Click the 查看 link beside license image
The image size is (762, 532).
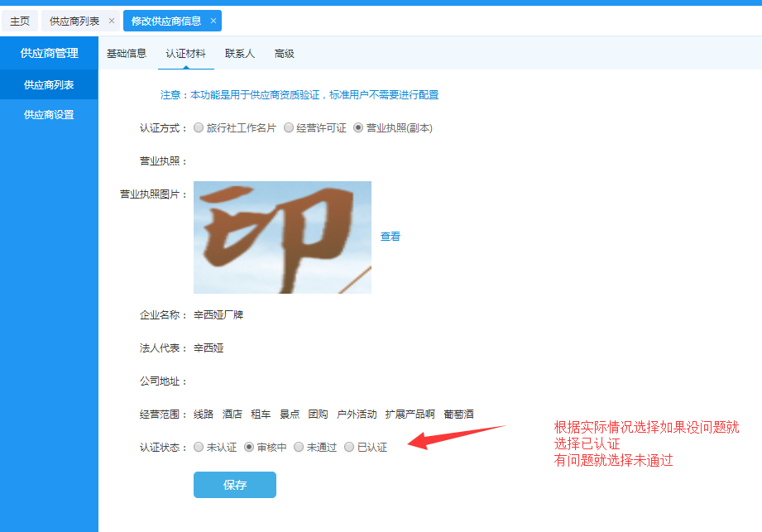click(391, 237)
